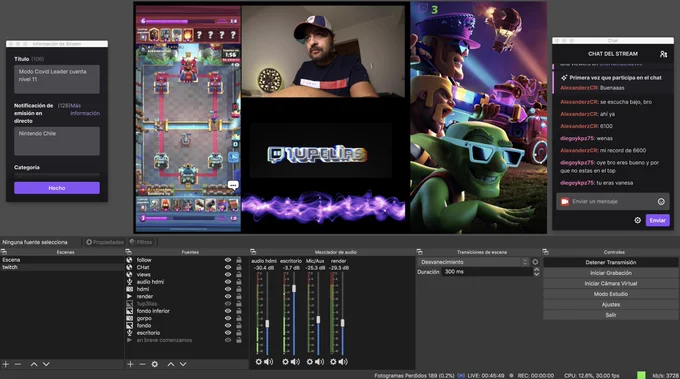680x379 pixels.
Task: Select the escritorio source row
Action: 186,333
